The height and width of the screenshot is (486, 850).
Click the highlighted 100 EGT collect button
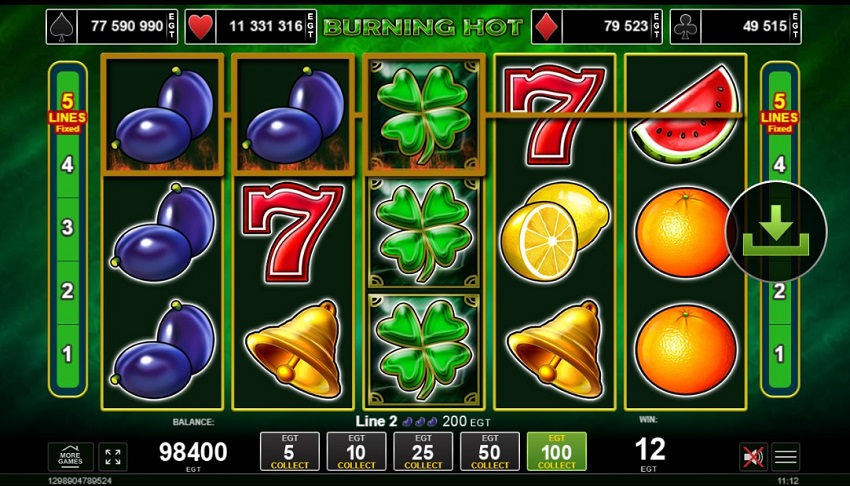pos(556,451)
